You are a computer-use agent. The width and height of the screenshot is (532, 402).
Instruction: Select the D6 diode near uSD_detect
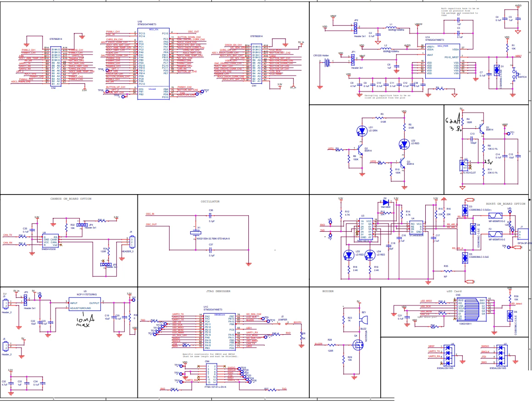click(x=510, y=315)
